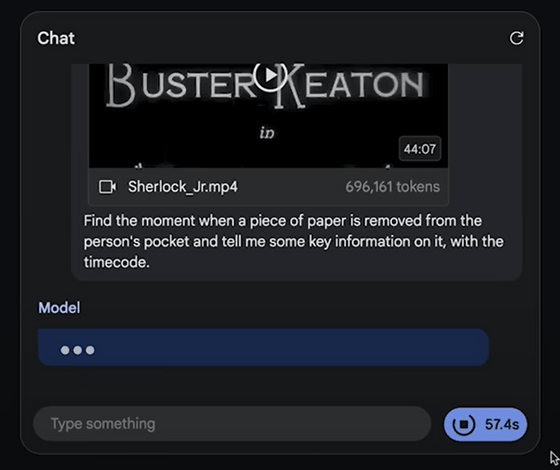Focus the Type something input field

click(232, 424)
